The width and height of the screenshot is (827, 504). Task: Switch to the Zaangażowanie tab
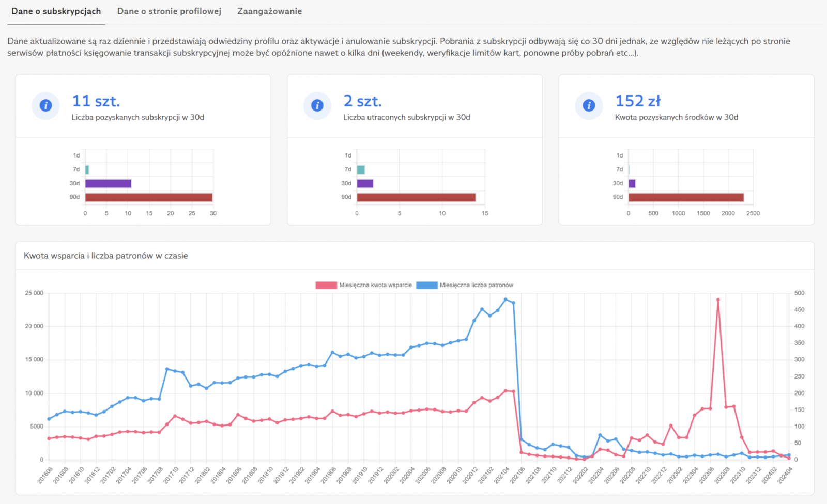point(269,11)
